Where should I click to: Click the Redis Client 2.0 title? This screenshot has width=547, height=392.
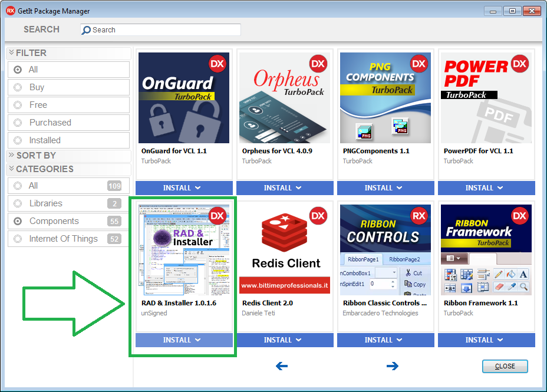[267, 303]
